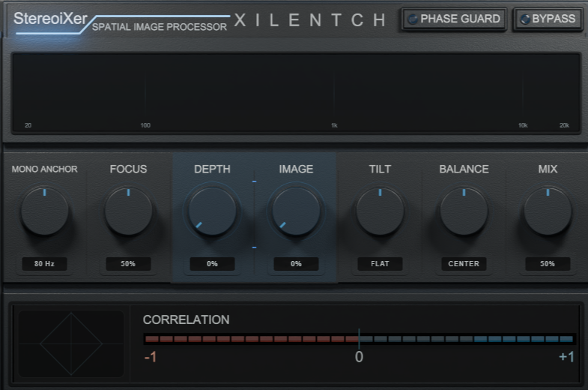Click the Tilt knob
This screenshot has width=588, height=390.
380,211
